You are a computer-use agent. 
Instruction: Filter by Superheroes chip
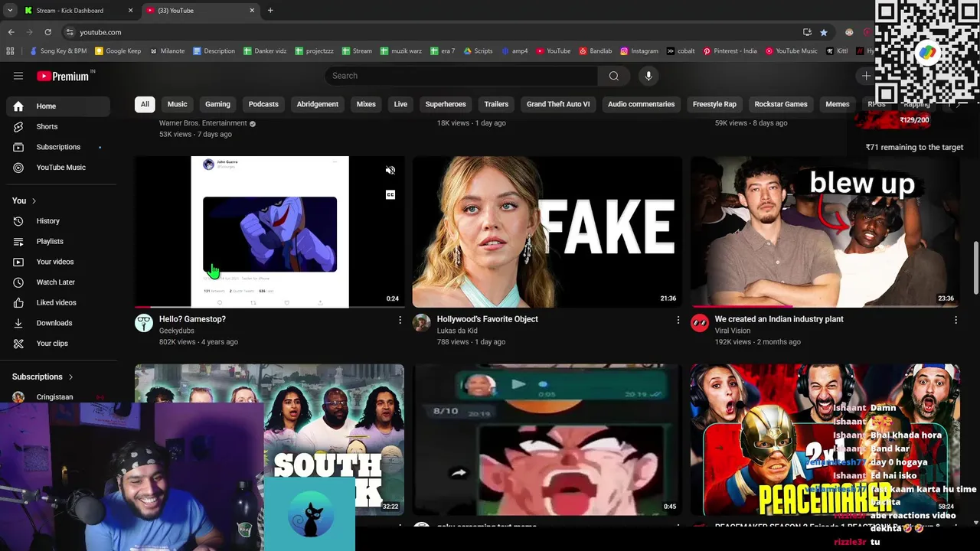[446, 104]
